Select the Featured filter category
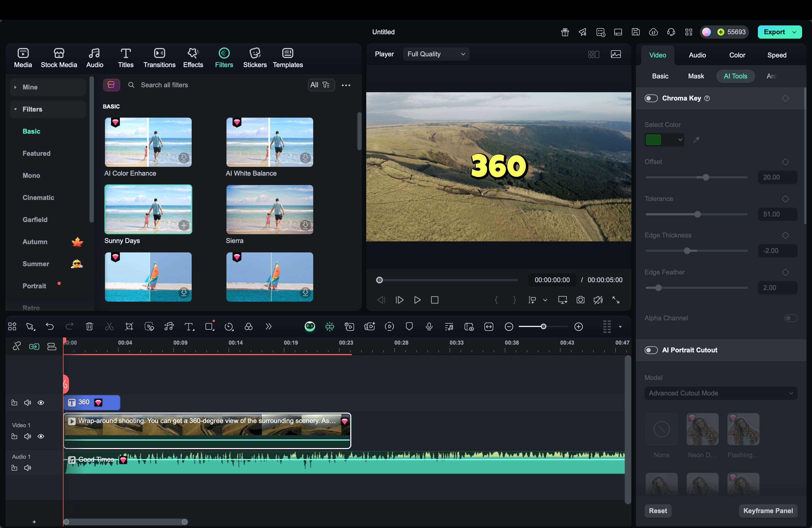 (36, 154)
